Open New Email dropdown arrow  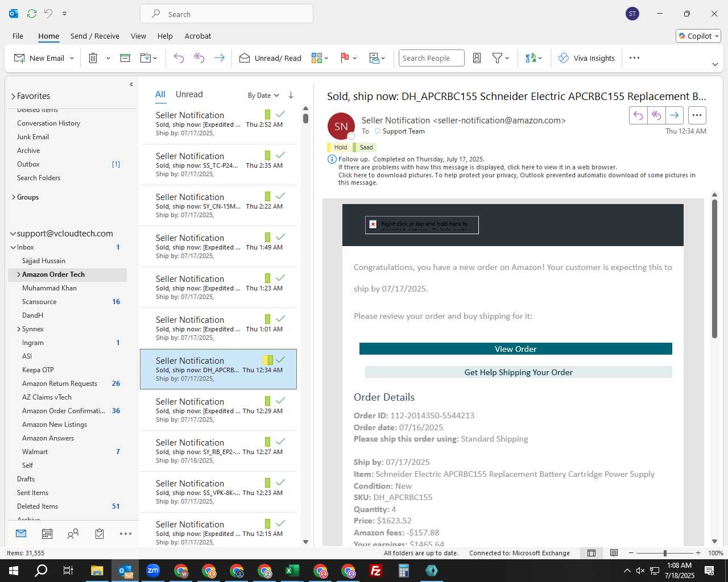tap(72, 58)
